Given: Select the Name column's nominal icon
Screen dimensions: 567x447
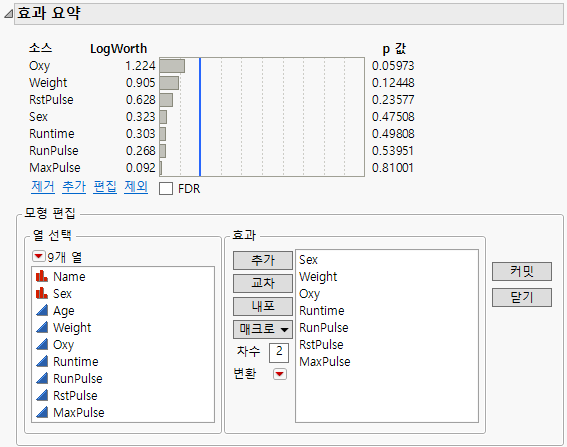Looking at the screenshot, I should pos(42,276).
